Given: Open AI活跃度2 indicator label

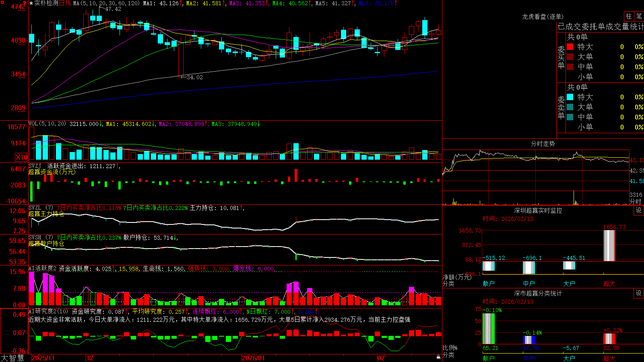Looking at the screenshot, I should click(43, 269).
